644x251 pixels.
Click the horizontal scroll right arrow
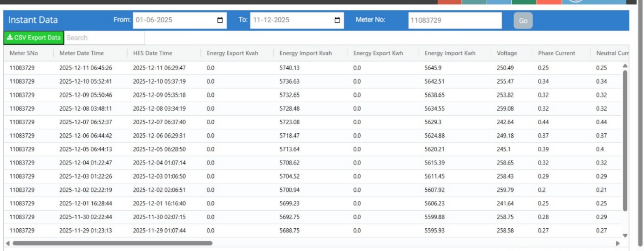click(618, 243)
